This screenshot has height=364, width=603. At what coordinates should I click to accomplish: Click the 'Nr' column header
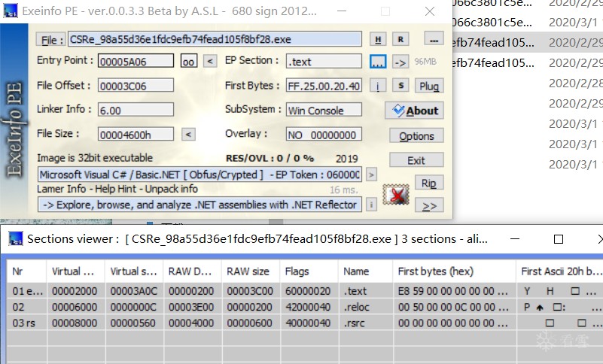(26, 271)
